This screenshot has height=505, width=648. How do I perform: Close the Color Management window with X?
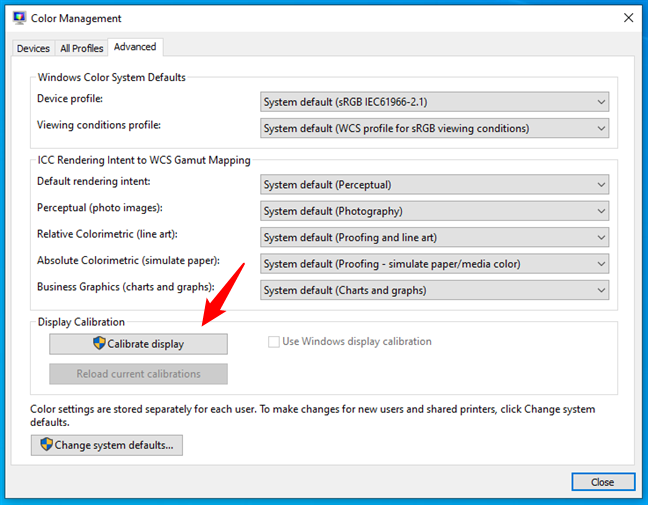[629, 18]
